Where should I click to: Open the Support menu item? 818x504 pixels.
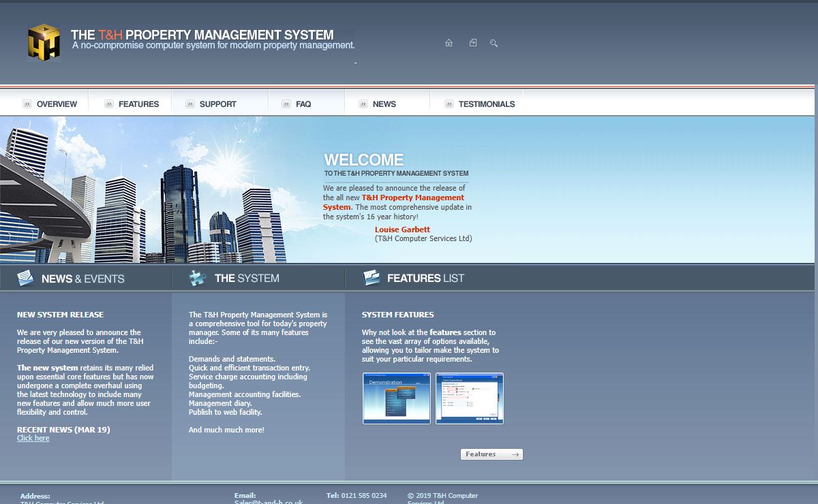point(218,104)
